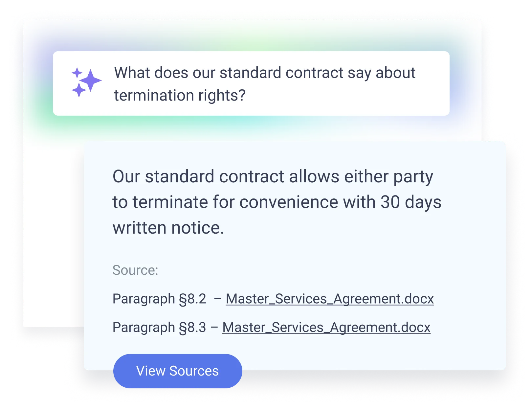Select the large purple four-point star
Viewport: 532px width, 414px height.
click(x=91, y=80)
